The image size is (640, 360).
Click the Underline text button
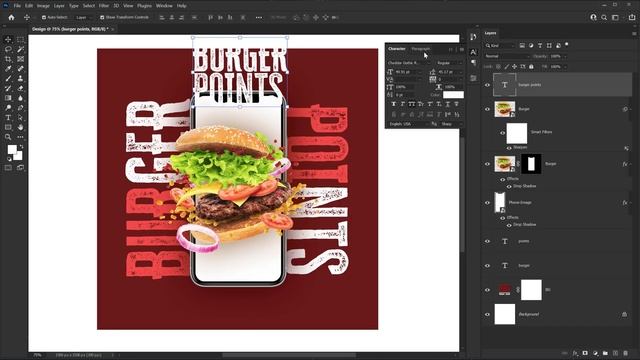(448, 104)
